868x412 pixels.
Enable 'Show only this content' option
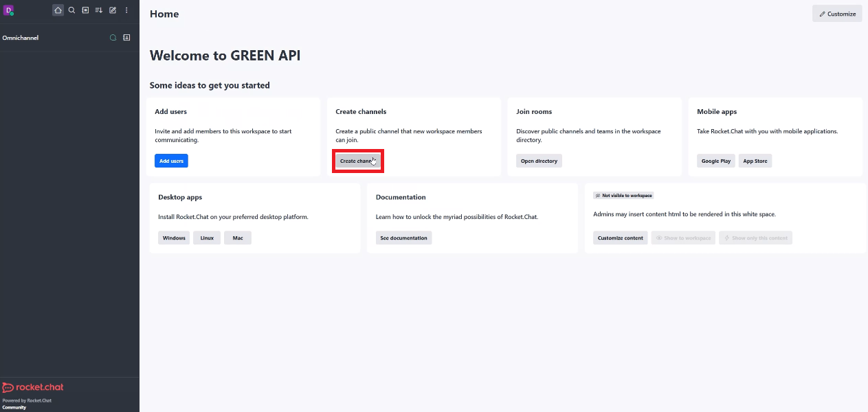click(755, 238)
